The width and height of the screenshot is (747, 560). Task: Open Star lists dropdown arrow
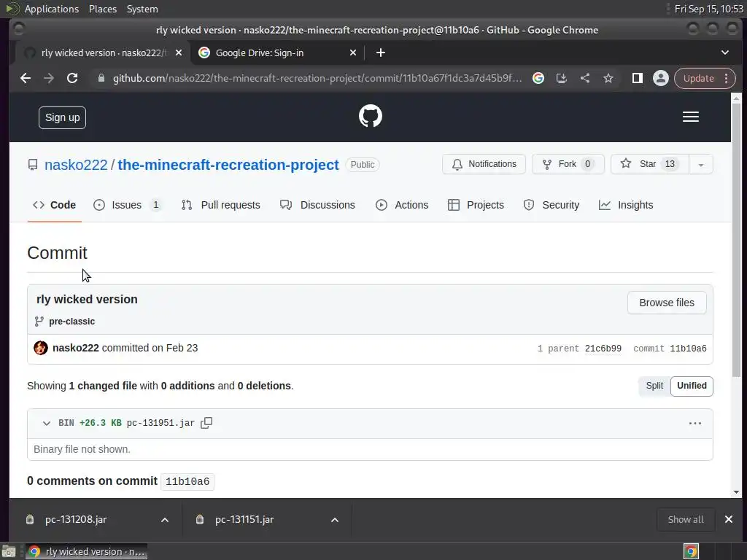701,164
